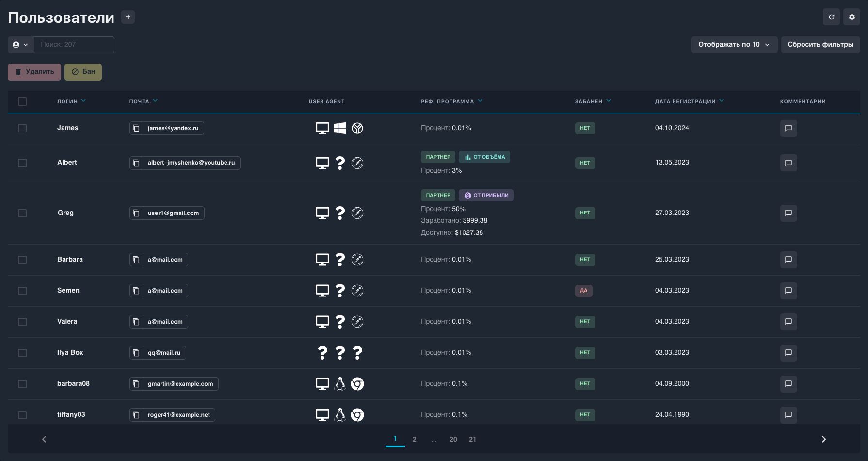Click gmartin@example.com email text
The image size is (868, 461).
pos(180,384)
